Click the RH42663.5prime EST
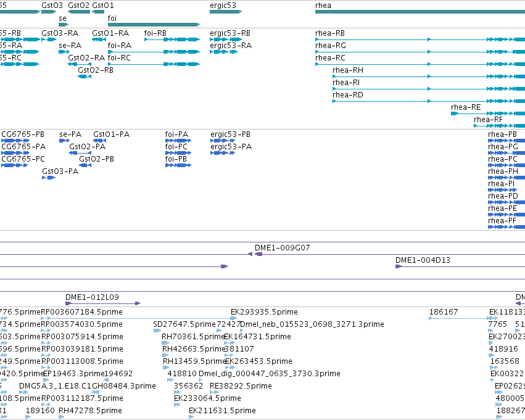This screenshot has width=525, height=420. [165, 355]
